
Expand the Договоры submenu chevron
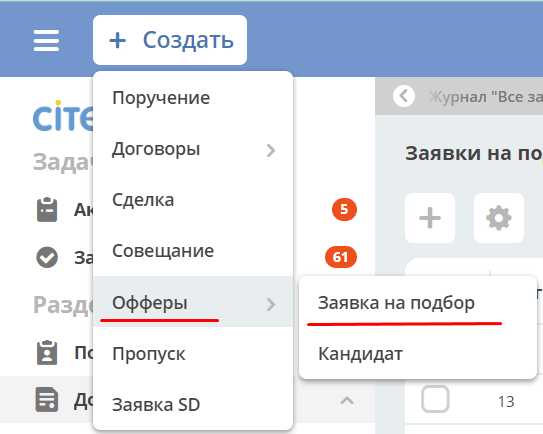(x=271, y=150)
